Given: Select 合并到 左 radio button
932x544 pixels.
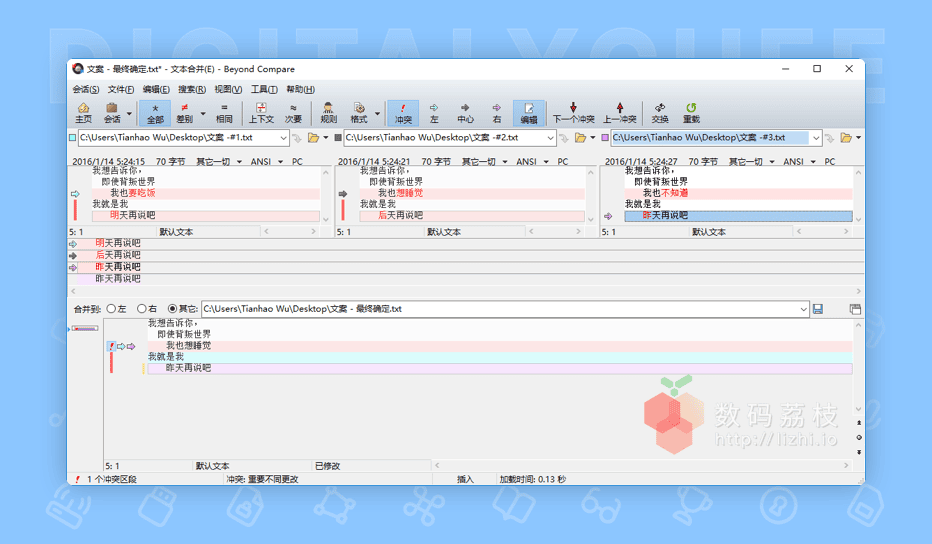Looking at the screenshot, I should [111, 309].
